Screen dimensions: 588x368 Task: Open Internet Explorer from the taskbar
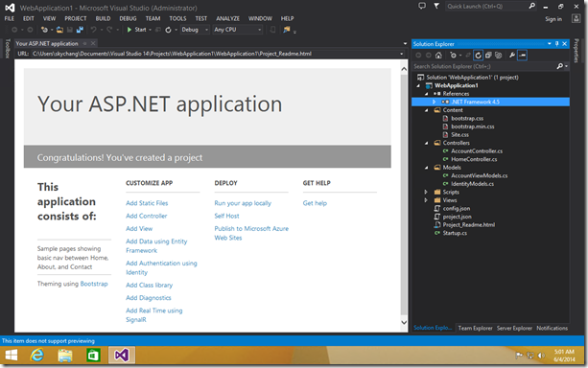(37, 355)
